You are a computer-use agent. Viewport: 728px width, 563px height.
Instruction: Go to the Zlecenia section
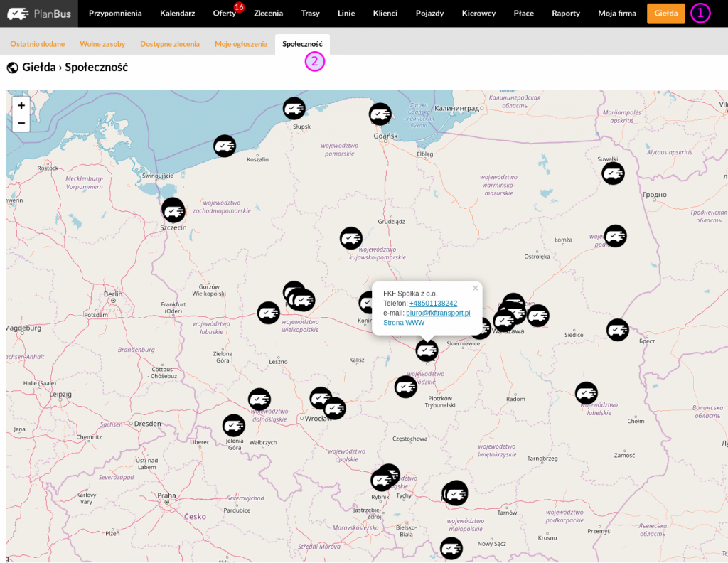click(x=268, y=13)
